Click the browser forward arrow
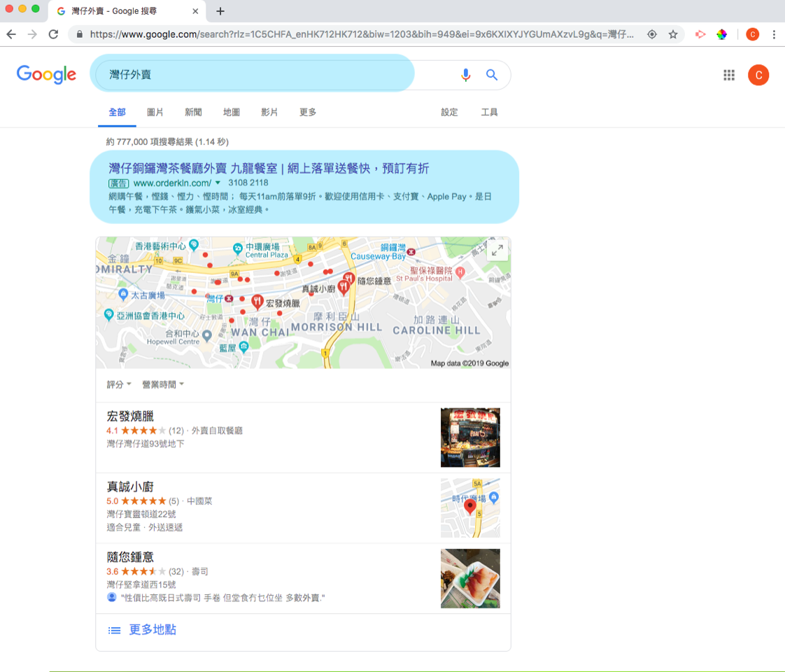The width and height of the screenshot is (785, 672). pos(32,34)
